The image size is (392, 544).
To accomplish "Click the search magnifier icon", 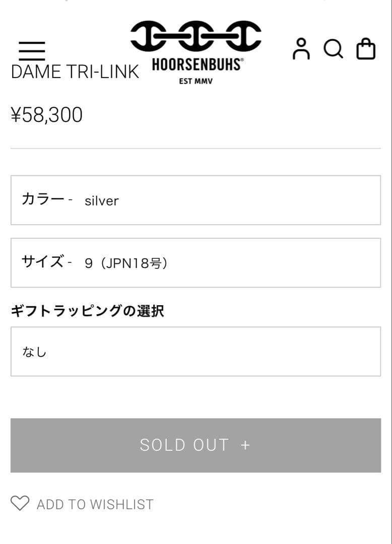I will click(333, 49).
